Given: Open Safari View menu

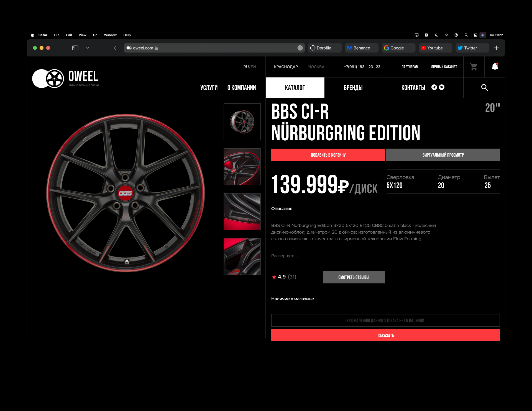Looking at the screenshot, I should coord(82,35).
